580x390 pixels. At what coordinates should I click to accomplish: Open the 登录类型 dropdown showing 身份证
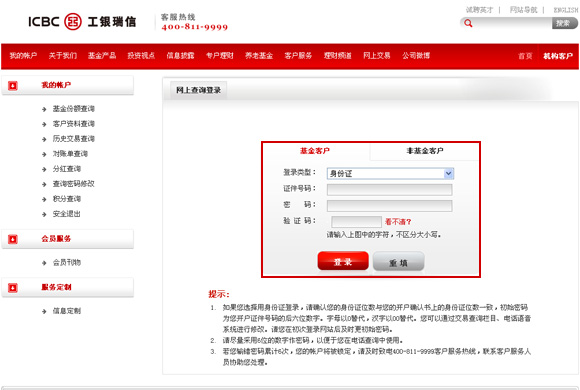tap(390, 173)
